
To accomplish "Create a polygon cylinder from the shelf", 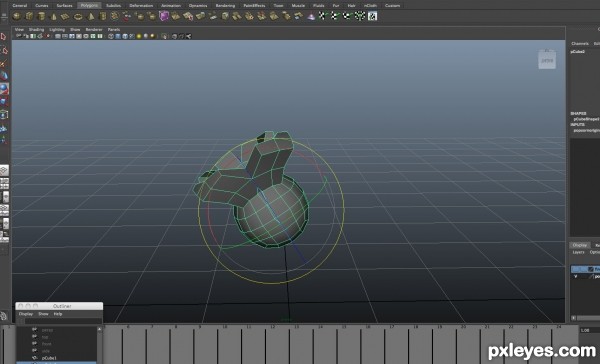I will [41, 16].
